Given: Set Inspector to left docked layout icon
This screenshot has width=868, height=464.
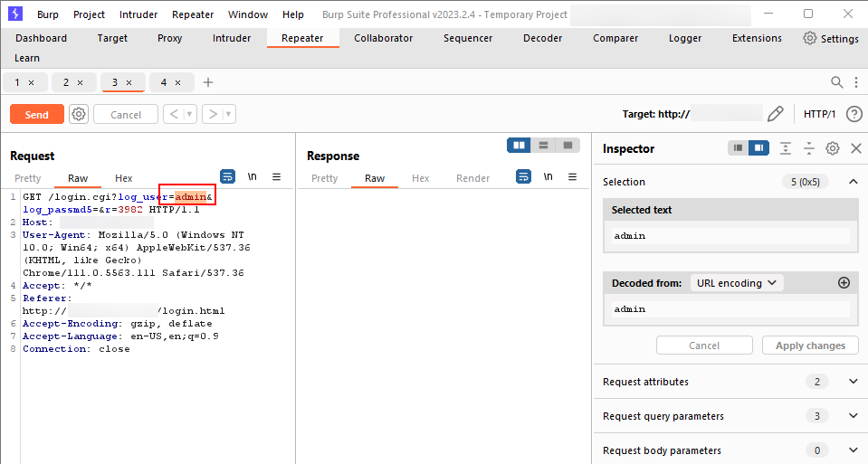Looking at the screenshot, I should (x=738, y=147).
